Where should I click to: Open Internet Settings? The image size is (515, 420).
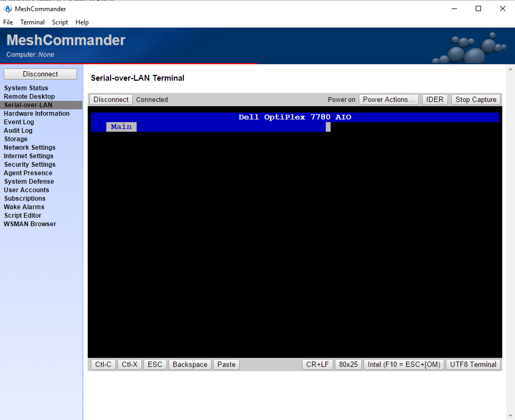[x=29, y=156]
